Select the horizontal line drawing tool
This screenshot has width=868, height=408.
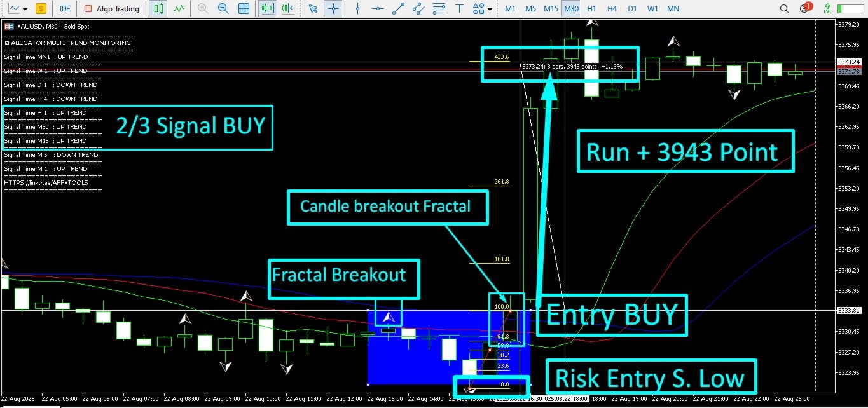click(378, 9)
